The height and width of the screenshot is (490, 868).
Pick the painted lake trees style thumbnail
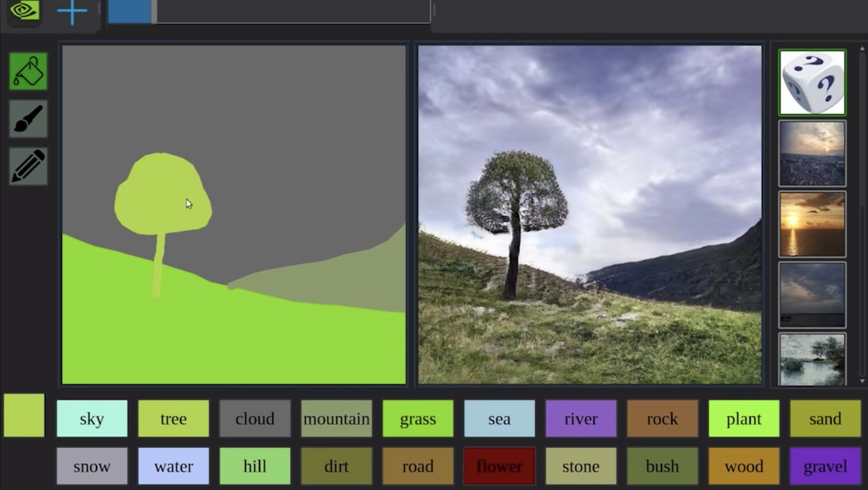812,360
